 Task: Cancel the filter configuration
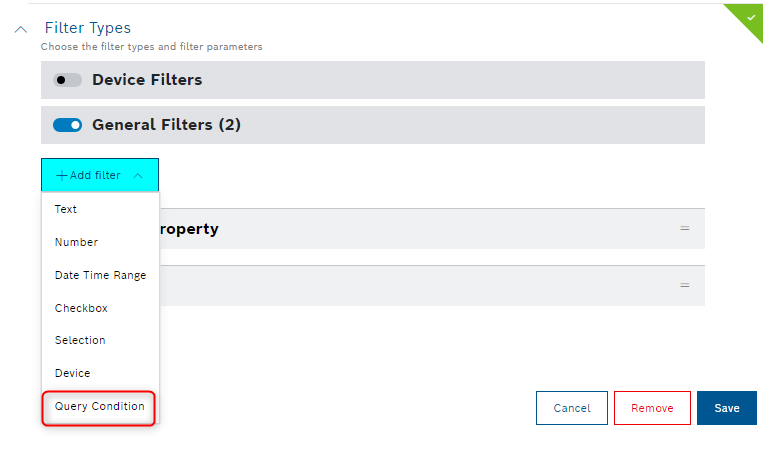572,408
